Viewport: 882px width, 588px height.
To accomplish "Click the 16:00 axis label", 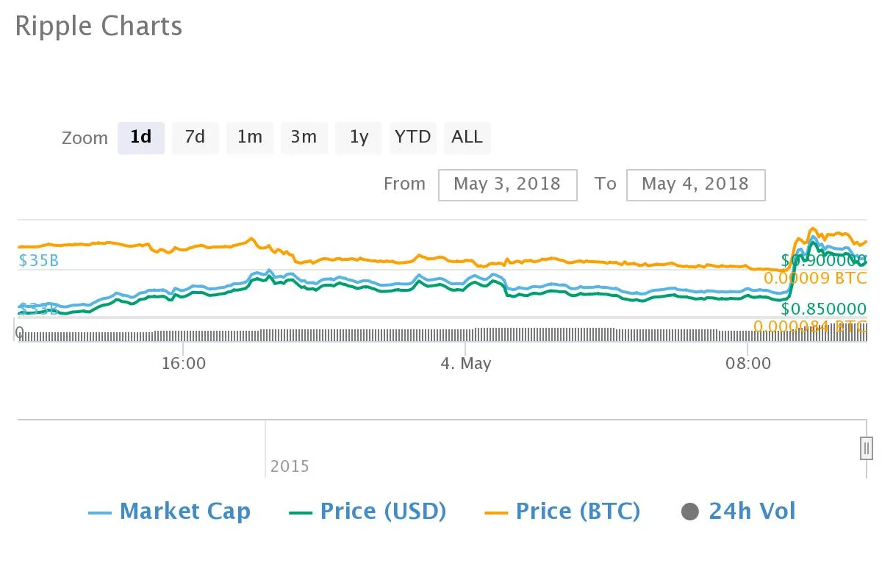I will [184, 363].
